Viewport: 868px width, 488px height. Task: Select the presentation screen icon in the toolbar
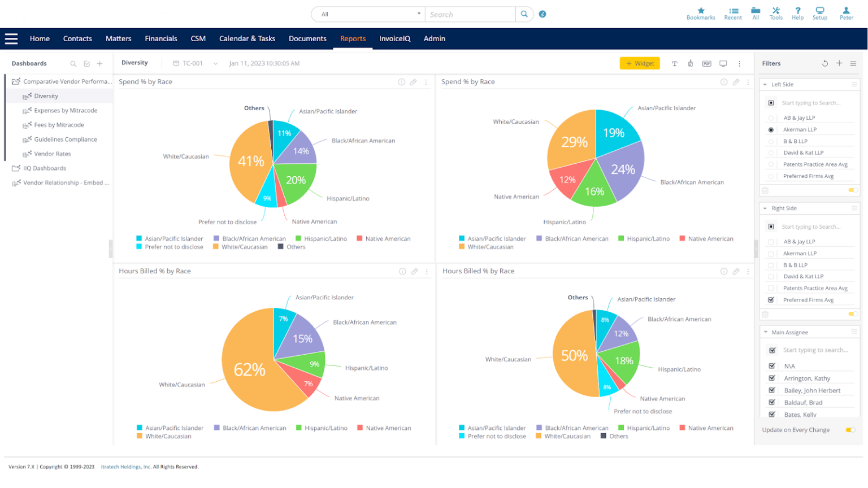click(x=723, y=63)
